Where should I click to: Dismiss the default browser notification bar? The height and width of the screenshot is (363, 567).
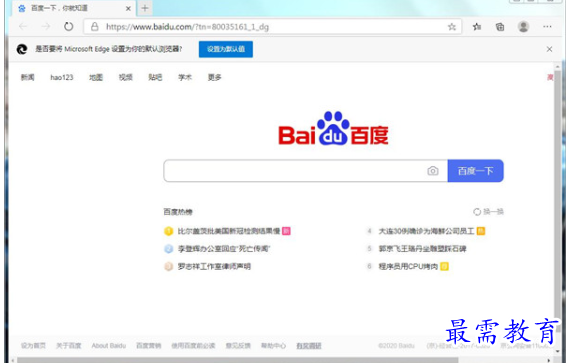(549, 49)
